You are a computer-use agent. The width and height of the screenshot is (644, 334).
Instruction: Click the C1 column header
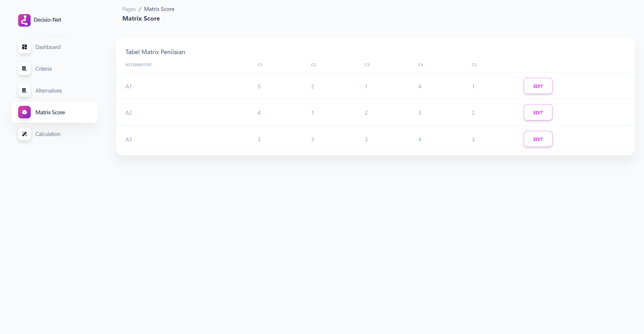point(260,65)
